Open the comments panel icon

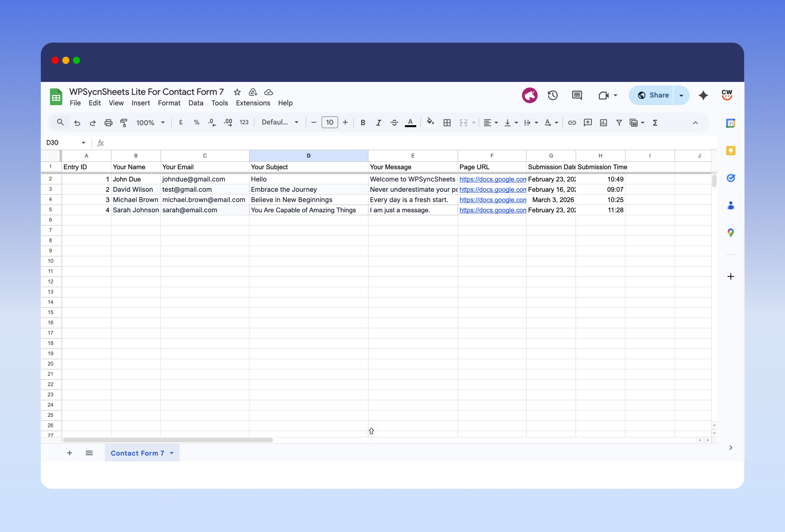(577, 95)
